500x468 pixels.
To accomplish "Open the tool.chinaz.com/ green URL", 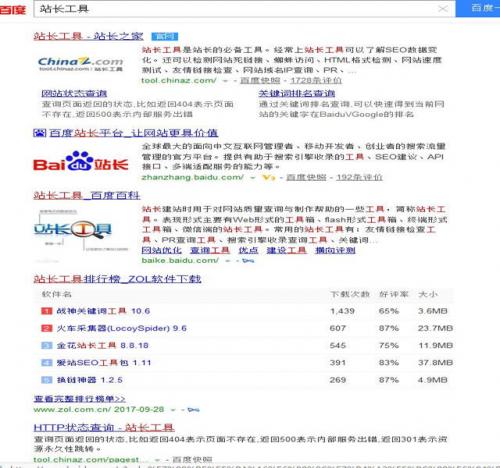I will coord(179,80).
